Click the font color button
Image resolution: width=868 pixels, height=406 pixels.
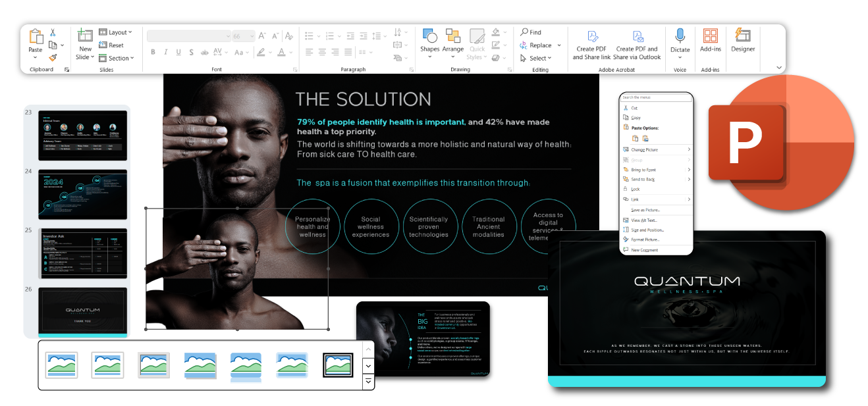(x=282, y=53)
